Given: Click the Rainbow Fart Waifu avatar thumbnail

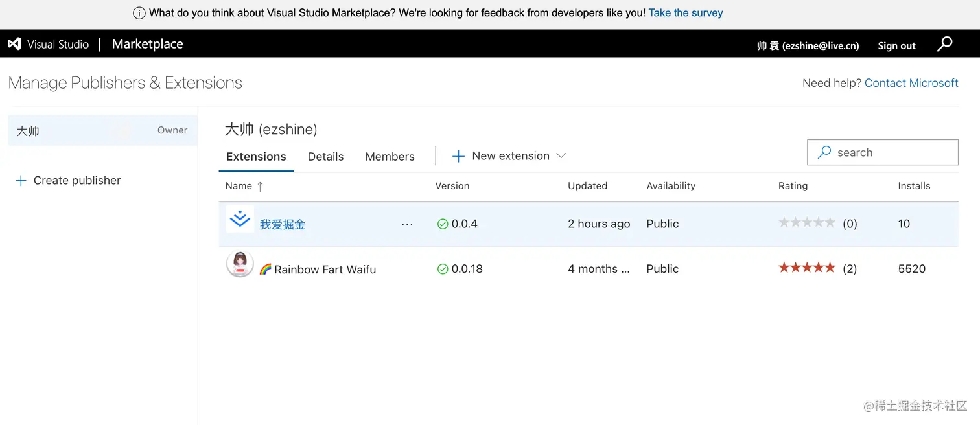Looking at the screenshot, I should [240, 264].
